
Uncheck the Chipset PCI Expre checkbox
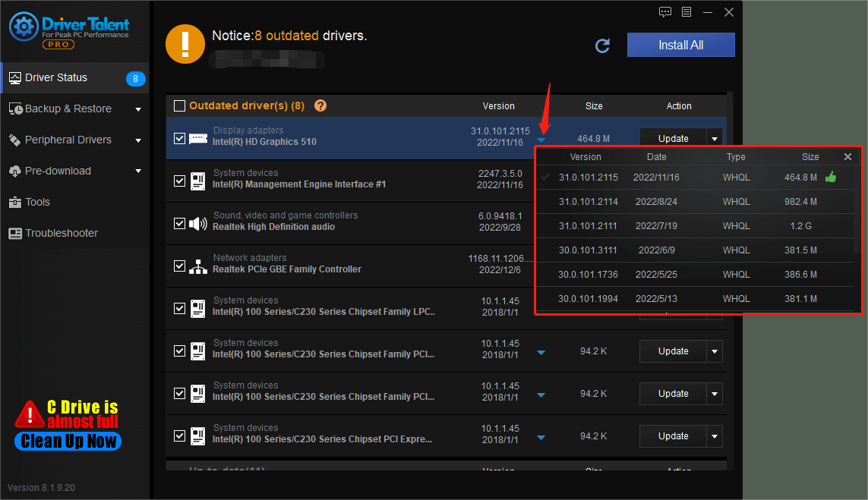[x=179, y=436]
